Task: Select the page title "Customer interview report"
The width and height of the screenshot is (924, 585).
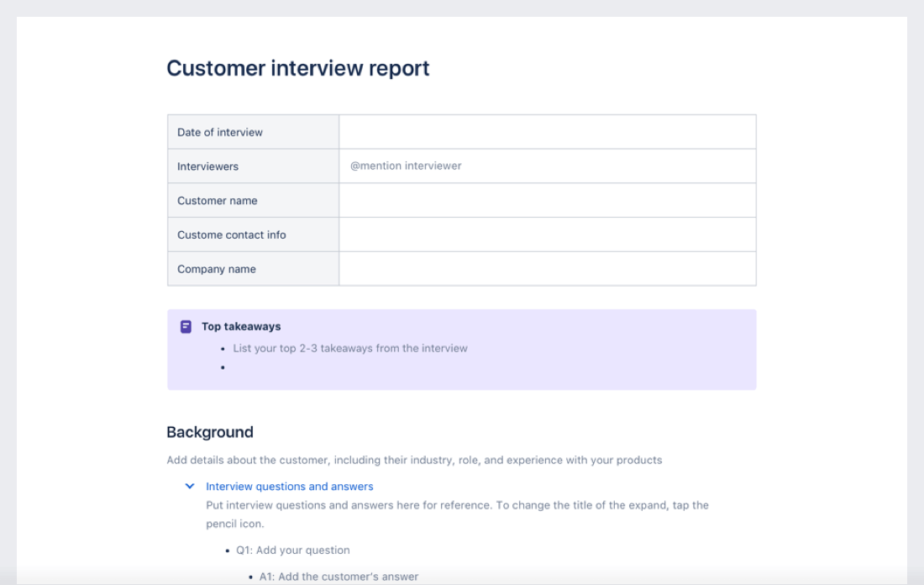Action: 297,68
